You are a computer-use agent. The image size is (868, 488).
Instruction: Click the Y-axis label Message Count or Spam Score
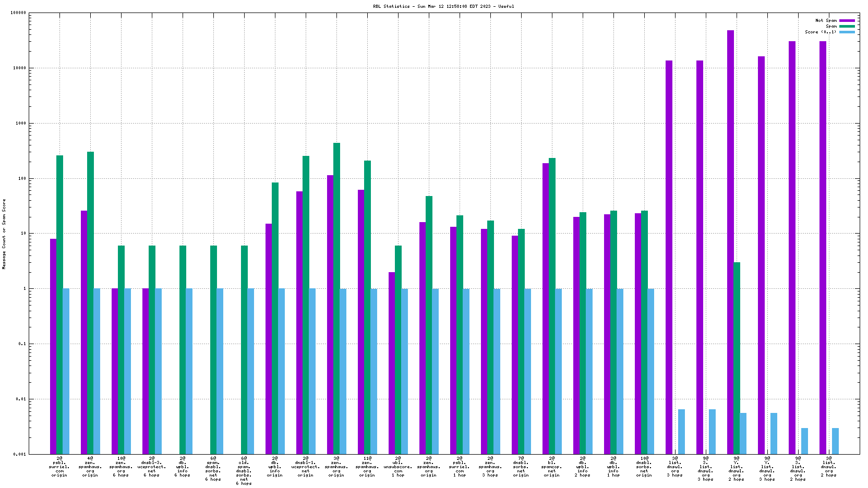4,234
